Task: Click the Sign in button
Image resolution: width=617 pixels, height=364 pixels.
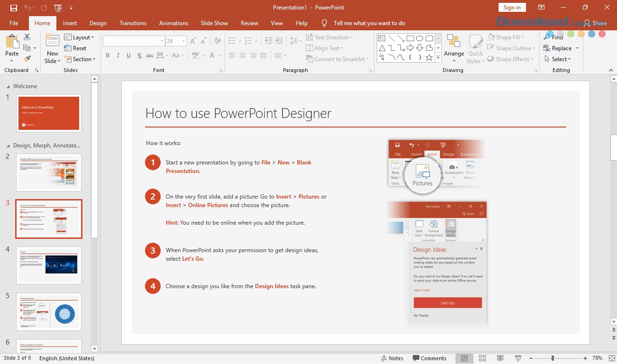Action: tap(512, 7)
